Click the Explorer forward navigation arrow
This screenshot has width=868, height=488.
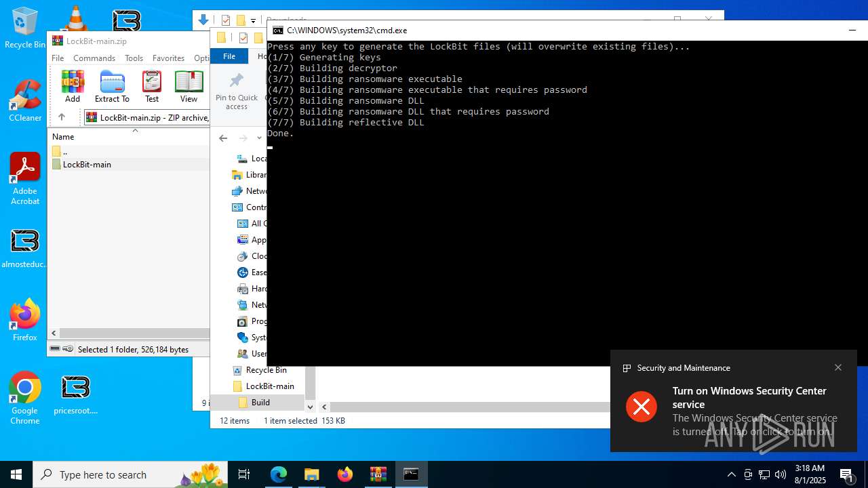click(243, 138)
